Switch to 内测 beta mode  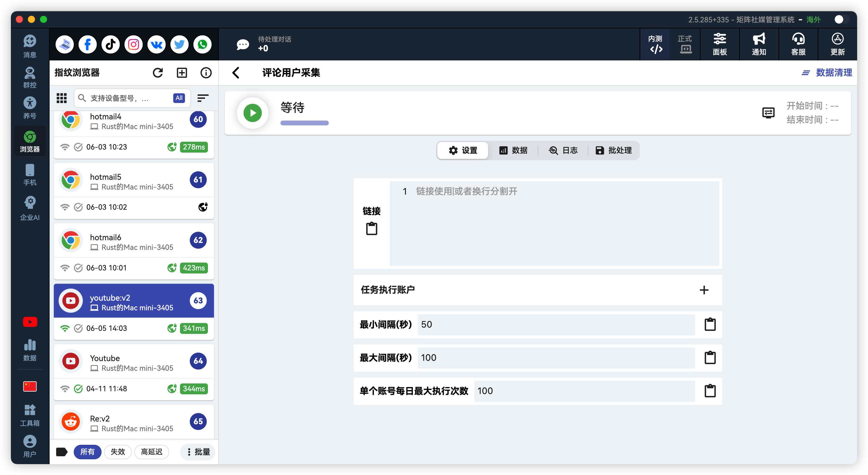tap(655, 44)
